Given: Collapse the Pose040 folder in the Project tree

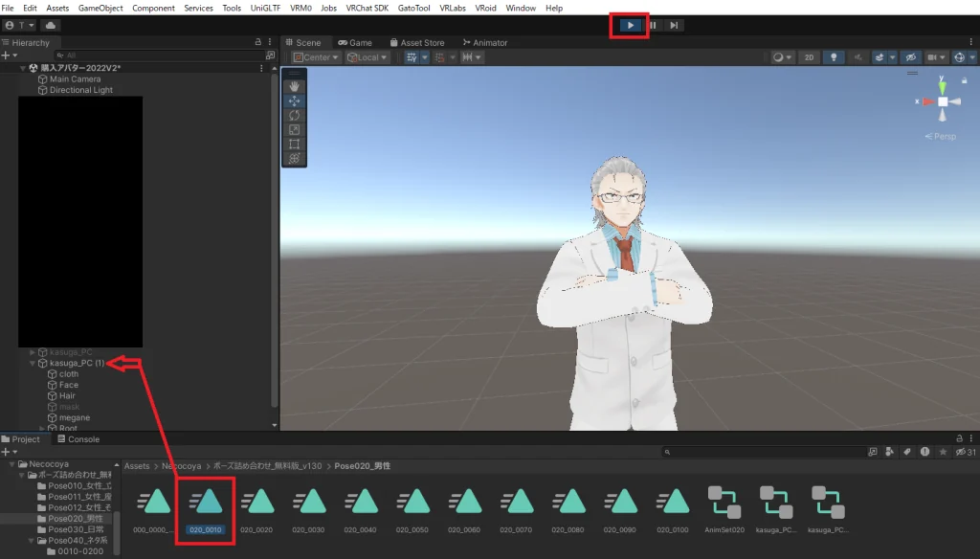Looking at the screenshot, I should [x=33, y=540].
